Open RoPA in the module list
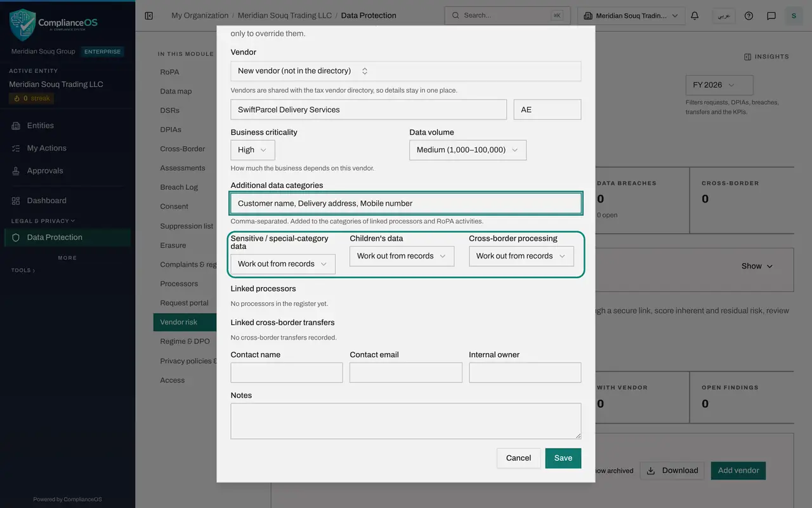Screen dimensions: 812x508 tap(169, 72)
